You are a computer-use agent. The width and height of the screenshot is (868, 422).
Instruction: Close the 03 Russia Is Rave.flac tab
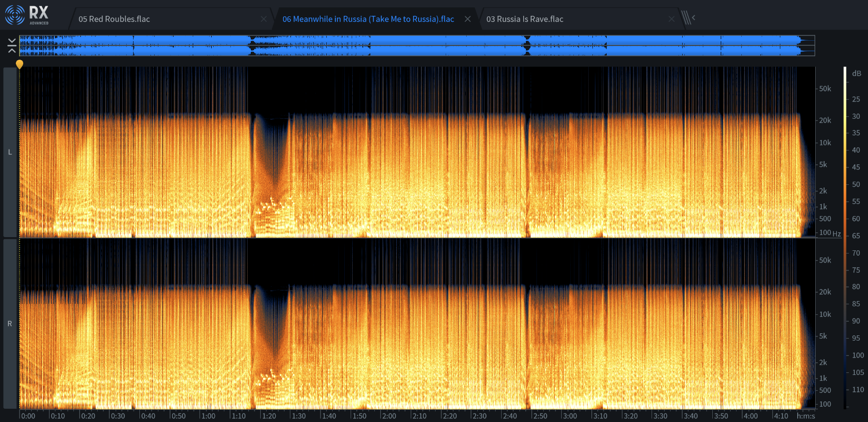[671, 19]
